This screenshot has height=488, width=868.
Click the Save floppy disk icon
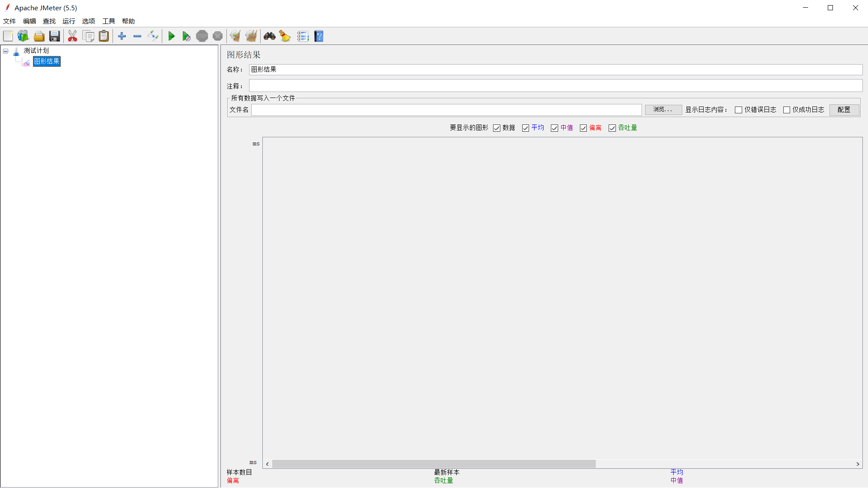[x=54, y=36]
